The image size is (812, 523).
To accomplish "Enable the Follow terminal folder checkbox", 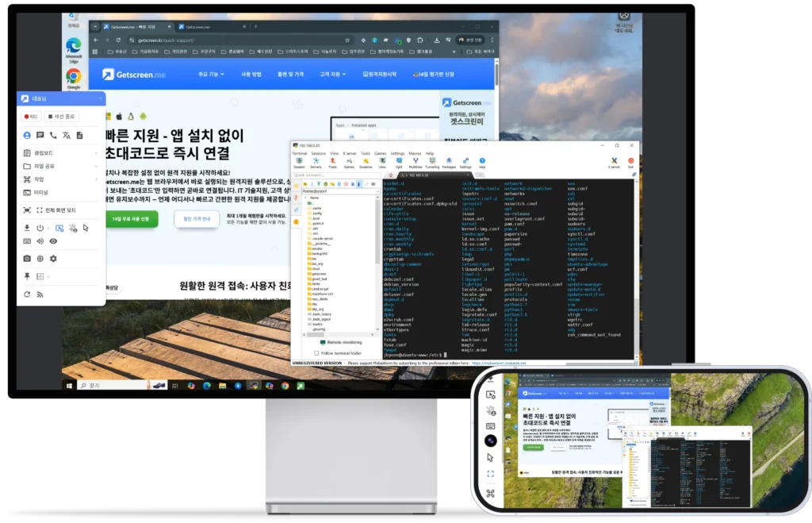I will click(x=316, y=353).
